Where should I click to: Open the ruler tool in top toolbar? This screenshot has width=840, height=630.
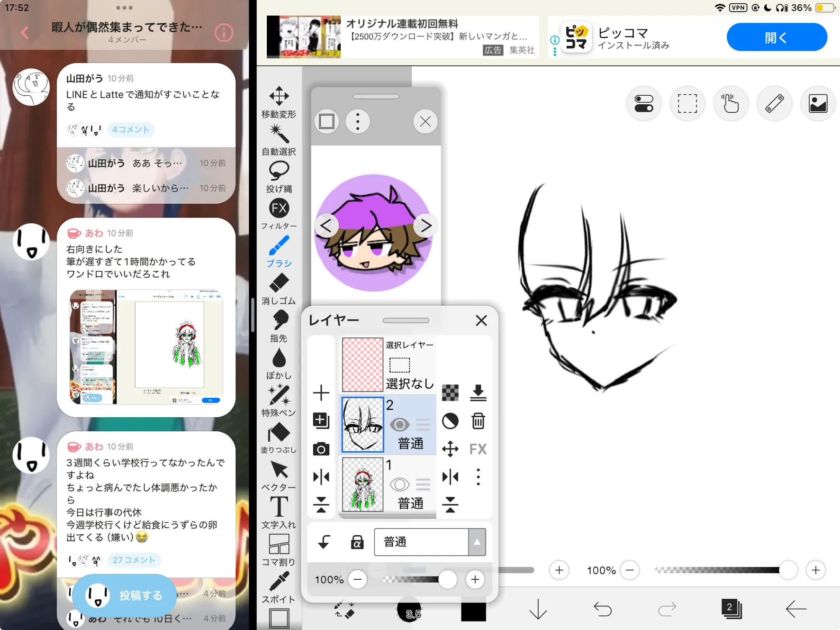click(774, 103)
